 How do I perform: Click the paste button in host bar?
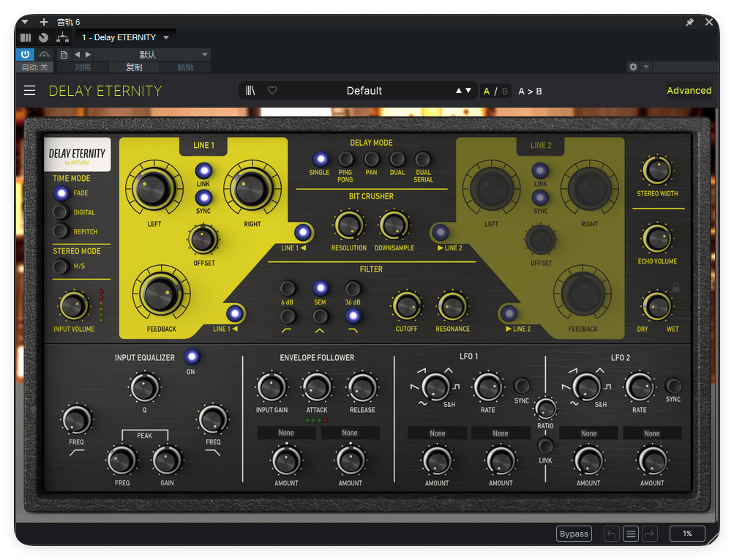pyautogui.click(x=185, y=67)
